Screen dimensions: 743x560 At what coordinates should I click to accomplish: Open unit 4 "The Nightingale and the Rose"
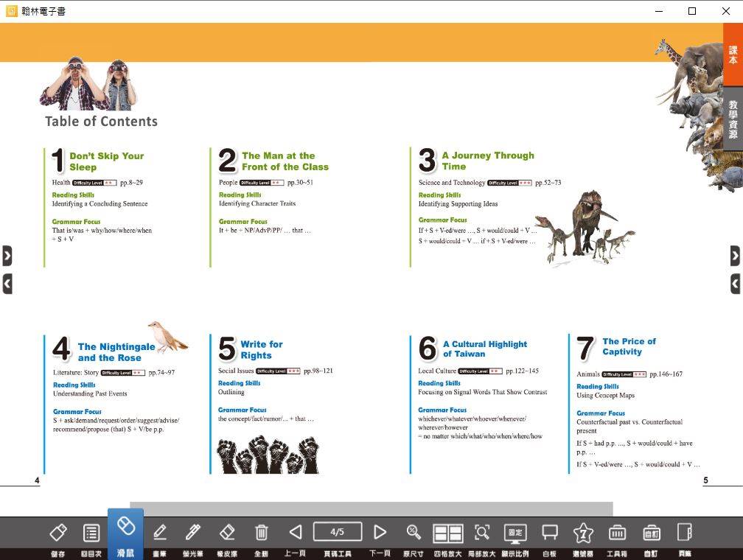click(116, 352)
